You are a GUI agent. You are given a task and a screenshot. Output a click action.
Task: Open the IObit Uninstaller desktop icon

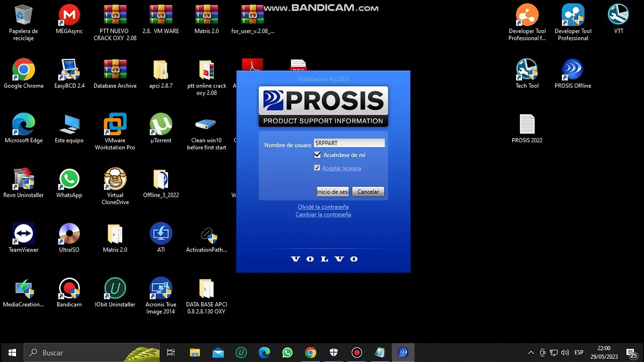(115, 293)
